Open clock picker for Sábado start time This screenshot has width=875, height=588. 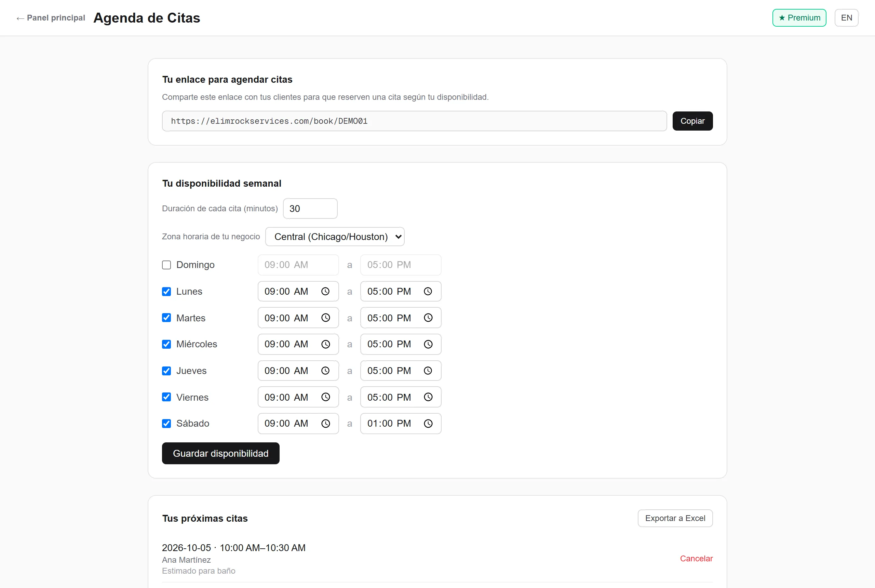click(x=325, y=423)
